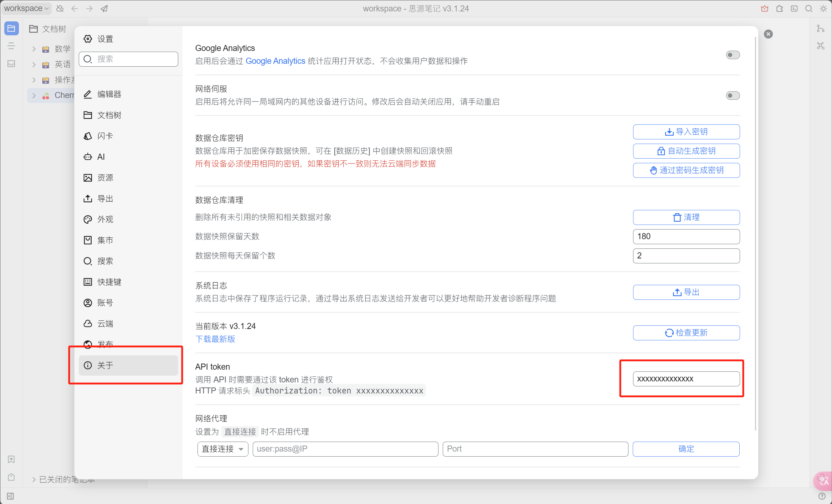Open the 云端 settings tab
The height and width of the screenshot is (504, 832).
[x=105, y=324]
